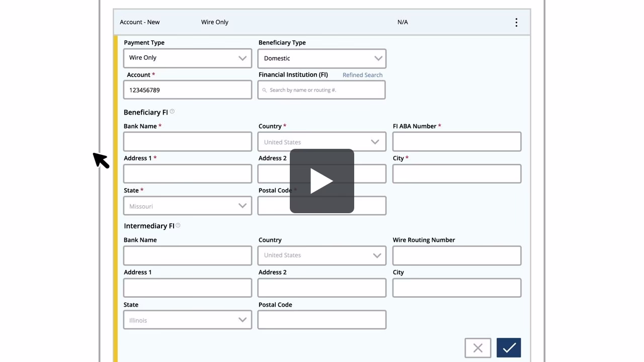Open the Beneficiary Type dropdown
The height and width of the screenshot is (362, 644).
321,58
